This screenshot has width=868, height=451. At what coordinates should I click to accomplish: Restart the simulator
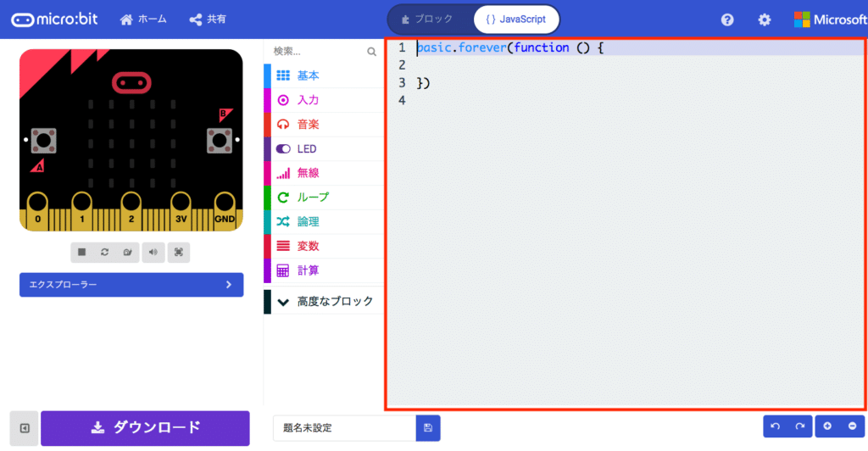[x=104, y=253]
